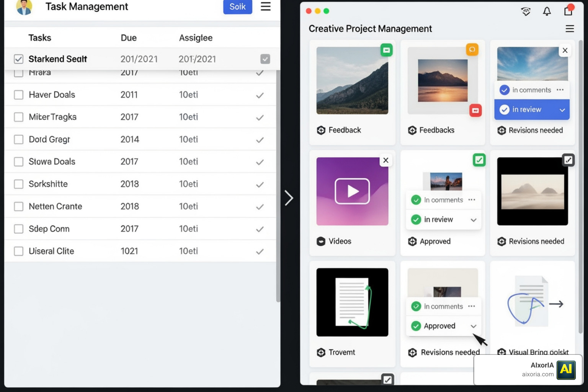Image resolution: width=588 pixels, height=392 pixels.
Task: Click the checkmark on Uiseral Clite row
Action: point(260,252)
